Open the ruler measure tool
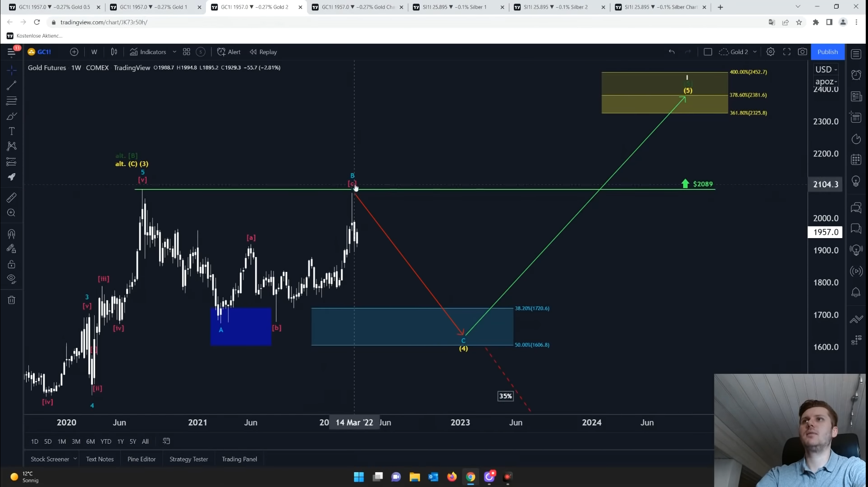 (x=12, y=198)
